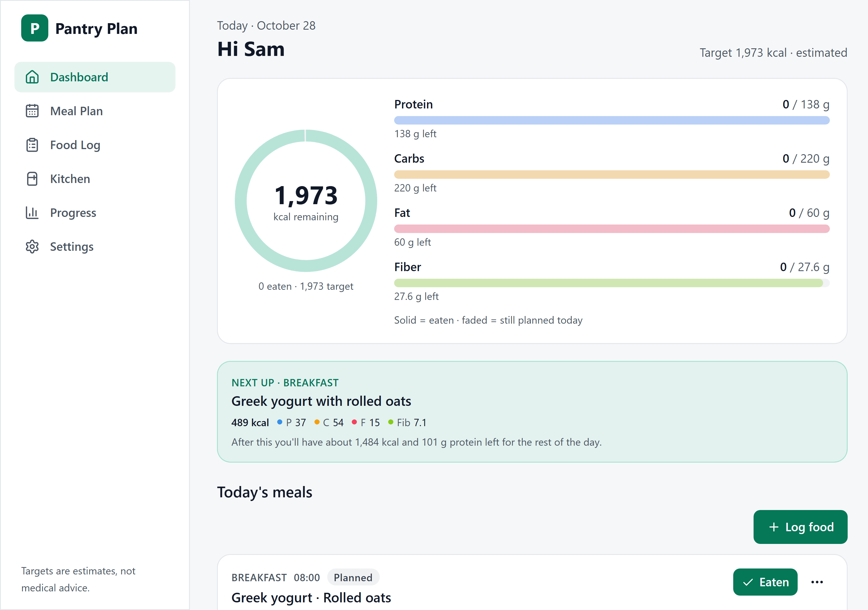Click the '489 kcal' value
868x610 pixels.
(x=250, y=422)
